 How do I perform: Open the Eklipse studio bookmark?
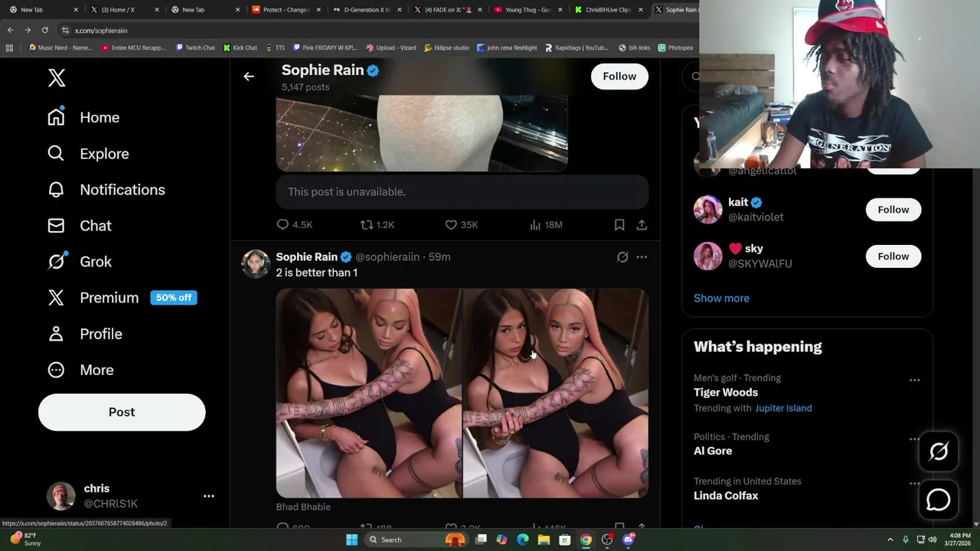446,47
